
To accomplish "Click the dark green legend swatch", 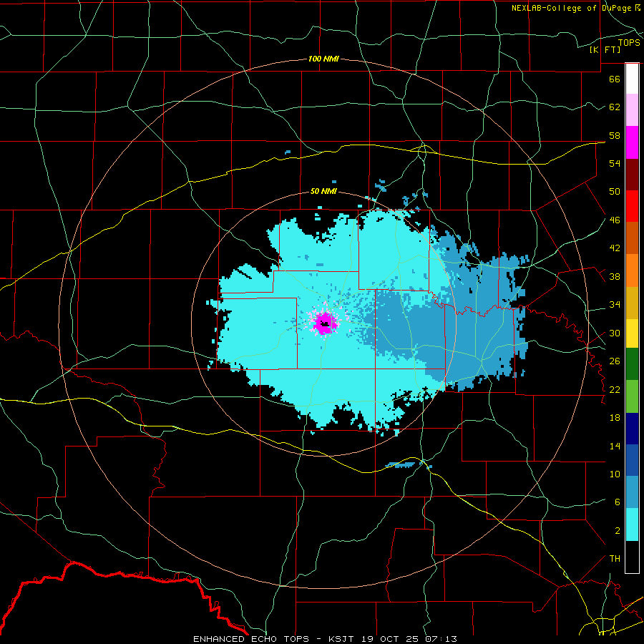I will pos(632,364).
